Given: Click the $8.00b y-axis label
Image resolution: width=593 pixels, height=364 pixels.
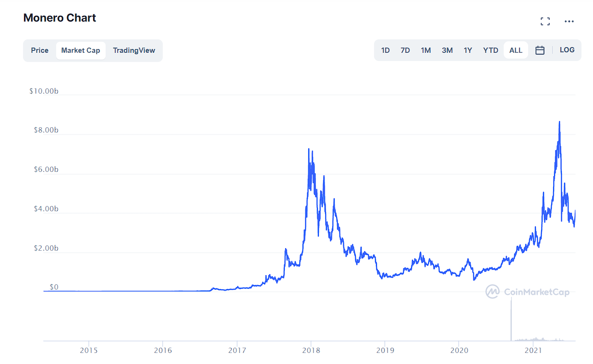Looking at the screenshot, I should [46, 131].
